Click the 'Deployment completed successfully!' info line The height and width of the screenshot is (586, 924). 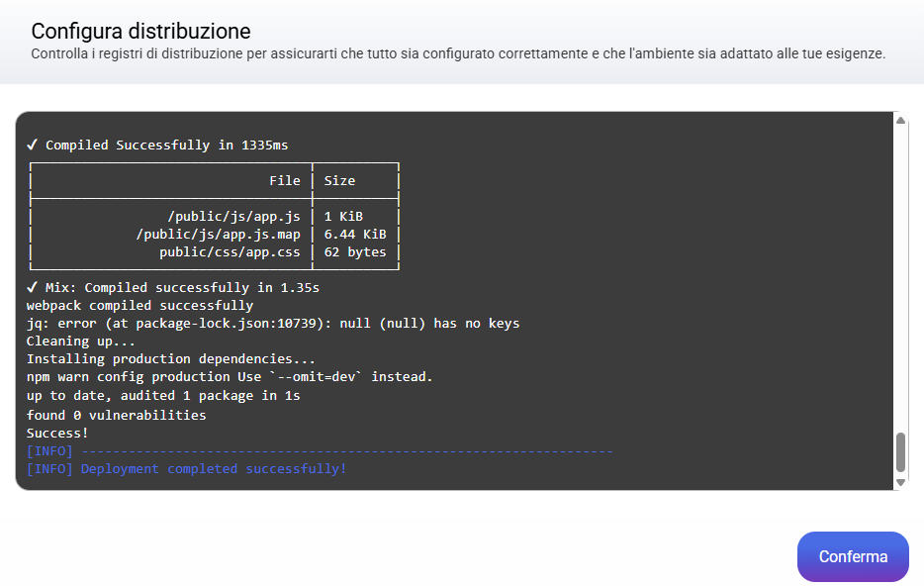coord(213,468)
